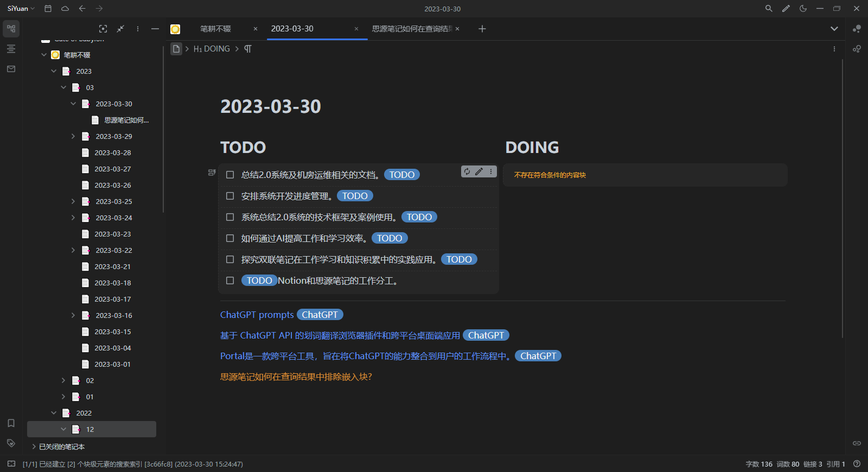Check the 总结2.0系统及机房运维 task
Image resolution: width=868 pixels, height=472 pixels.
(230, 175)
